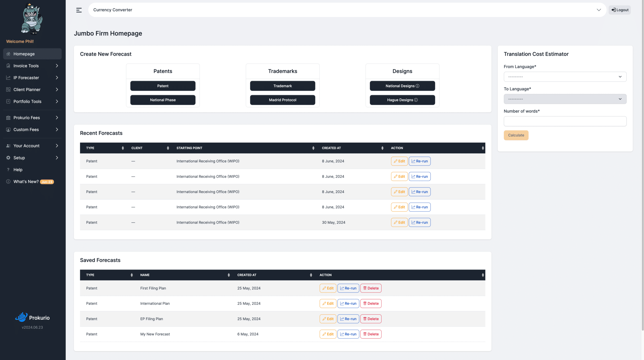Click the Jun-23 badge
The height and width of the screenshot is (360, 644).
(x=47, y=182)
